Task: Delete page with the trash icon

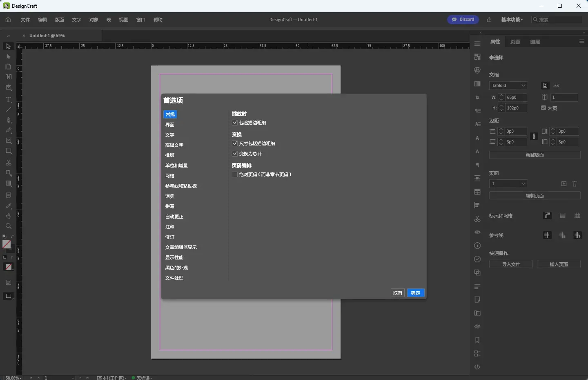Action: point(575,184)
